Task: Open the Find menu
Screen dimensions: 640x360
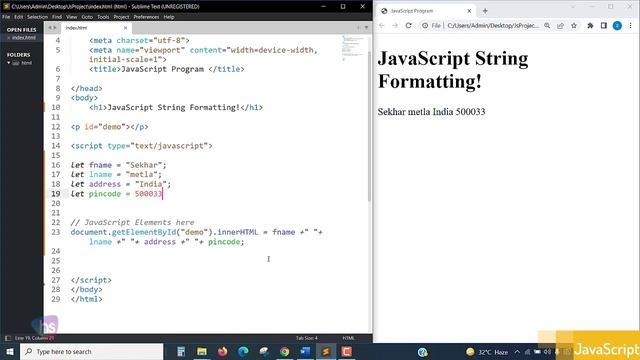Action: 57,17
